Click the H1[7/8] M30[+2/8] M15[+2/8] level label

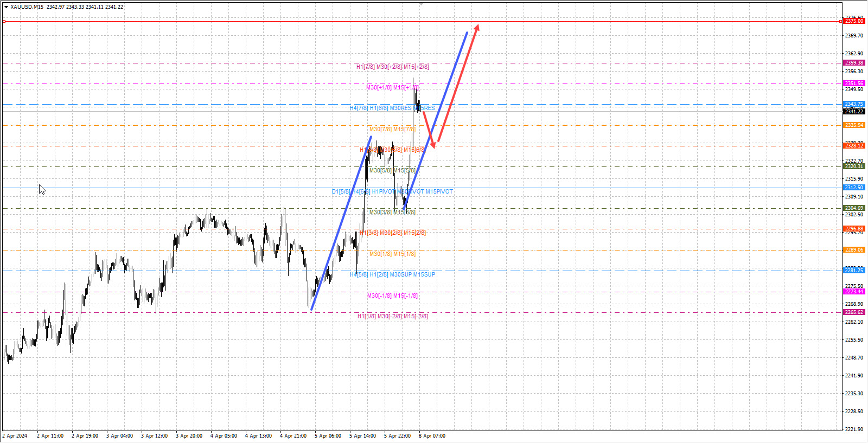point(392,67)
